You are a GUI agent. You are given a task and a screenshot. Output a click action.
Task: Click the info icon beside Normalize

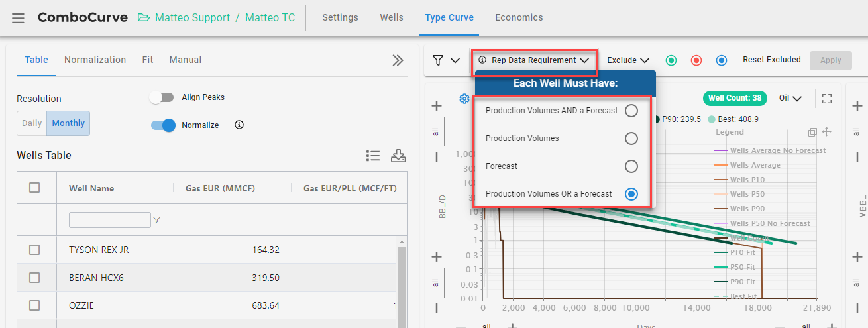(239, 125)
